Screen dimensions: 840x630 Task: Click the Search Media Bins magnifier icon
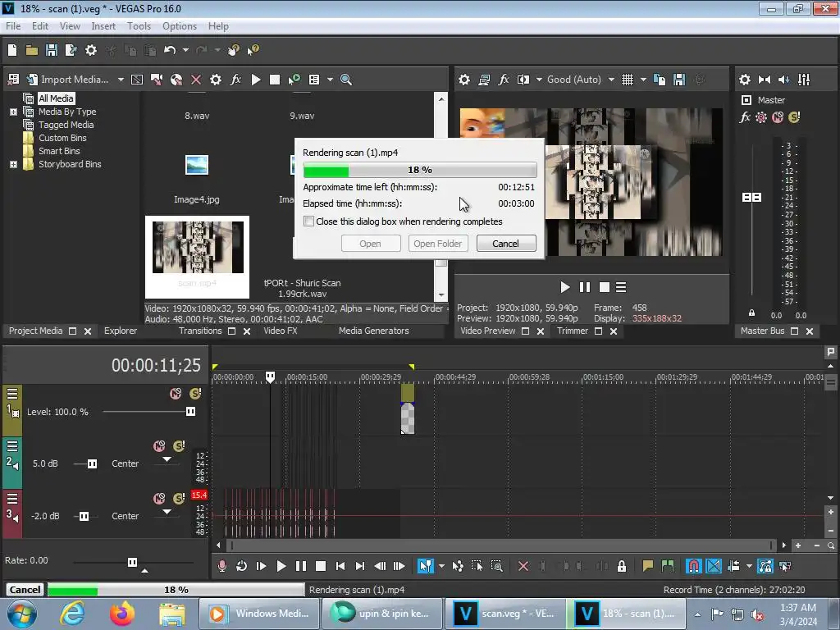tap(346, 80)
